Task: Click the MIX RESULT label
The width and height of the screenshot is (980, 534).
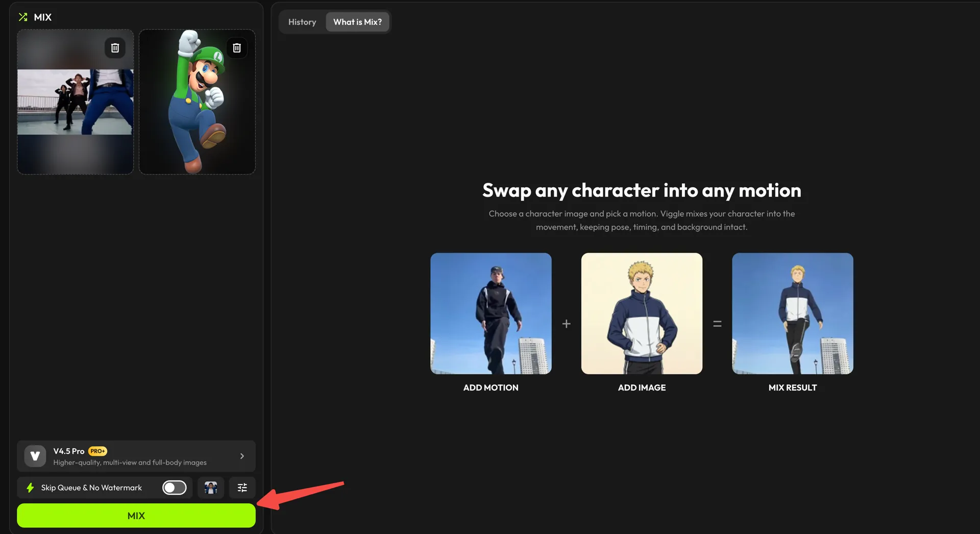Action: coord(793,387)
